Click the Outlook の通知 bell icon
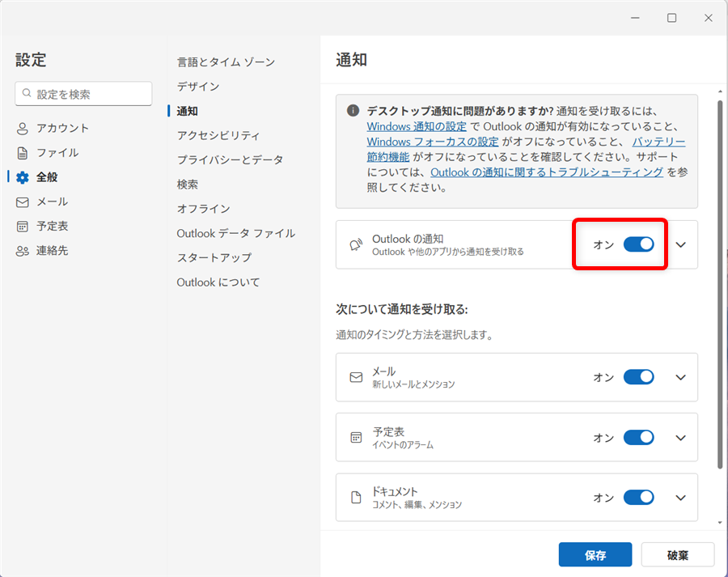This screenshot has width=728, height=577. pos(355,245)
